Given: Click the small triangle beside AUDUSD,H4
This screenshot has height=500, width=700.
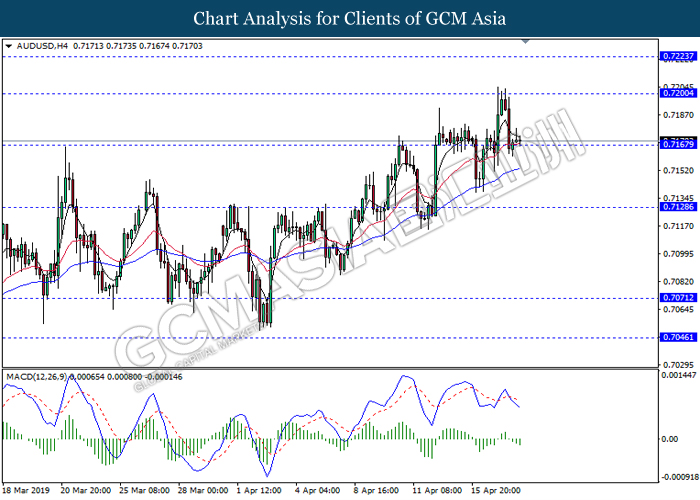Looking at the screenshot, I should coord(8,46).
